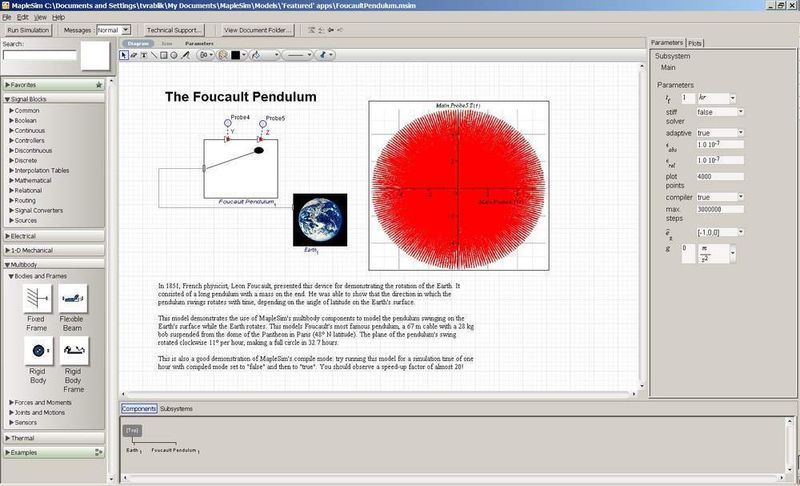
Task: Switch to the Subsystems tab
Action: 176,409
